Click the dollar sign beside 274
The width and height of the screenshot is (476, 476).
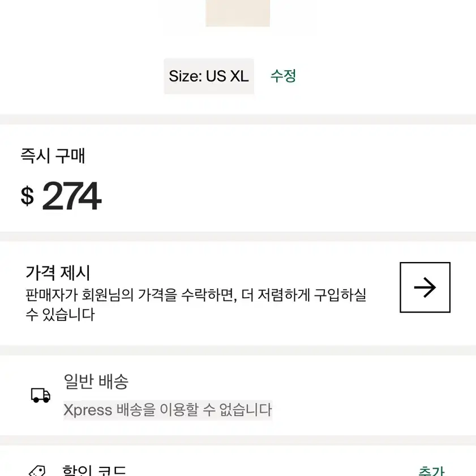[x=27, y=196]
